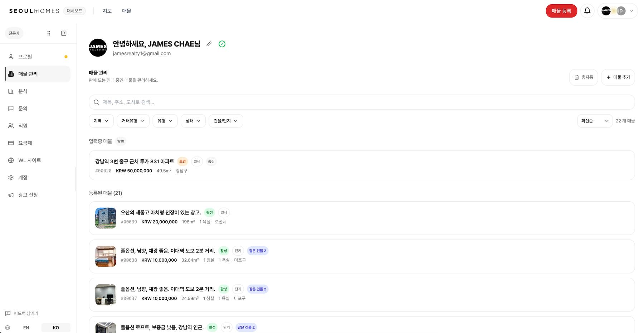The width and height of the screenshot is (644, 333).
Task: Open the 오산 warehouse listing thumbnail
Action: click(x=106, y=218)
